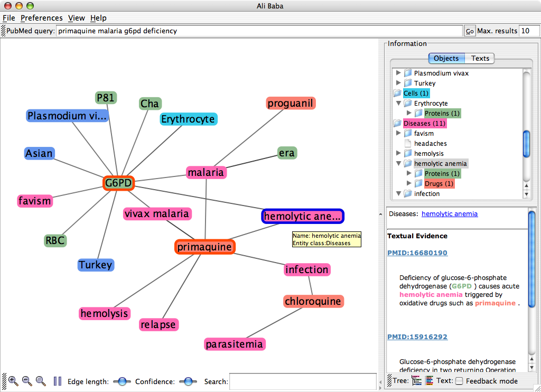Click the Diseases folder icon in tree
541x392 pixels.
(397, 124)
